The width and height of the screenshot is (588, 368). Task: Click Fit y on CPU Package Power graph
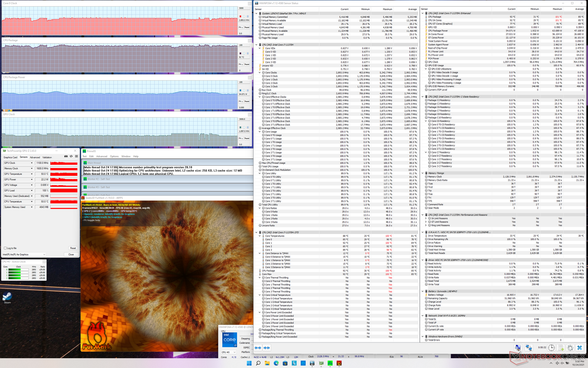click(x=241, y=102)
